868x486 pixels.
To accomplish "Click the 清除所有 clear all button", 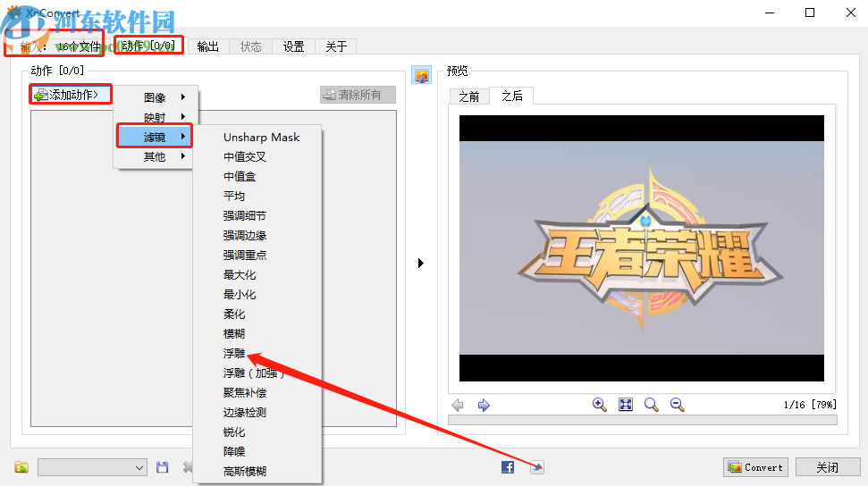I will tap(358, 95).
